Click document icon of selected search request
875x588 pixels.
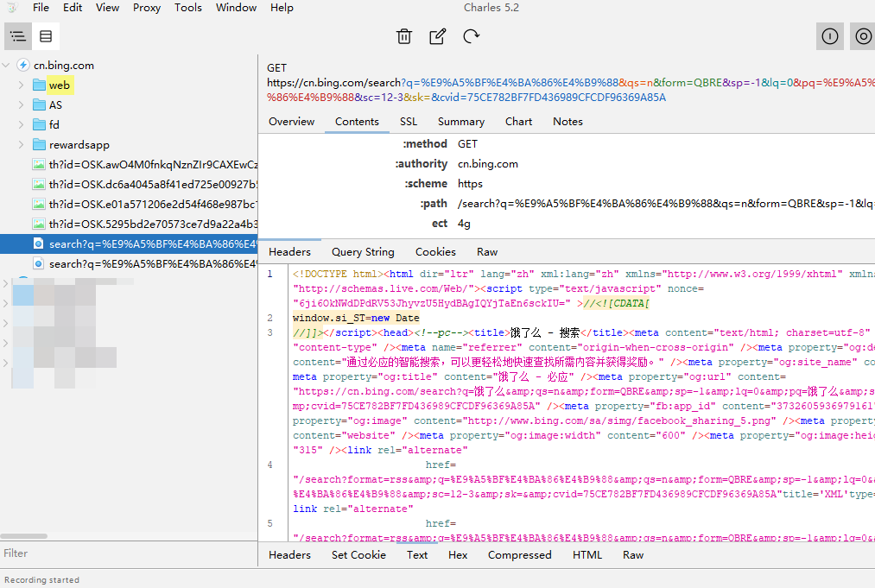(x=39, y=243)
